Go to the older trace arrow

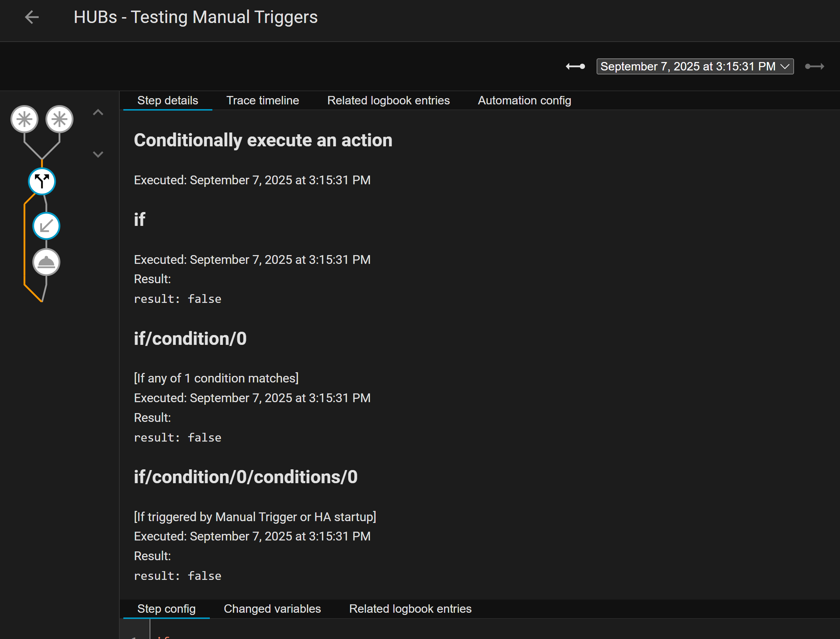575,66
